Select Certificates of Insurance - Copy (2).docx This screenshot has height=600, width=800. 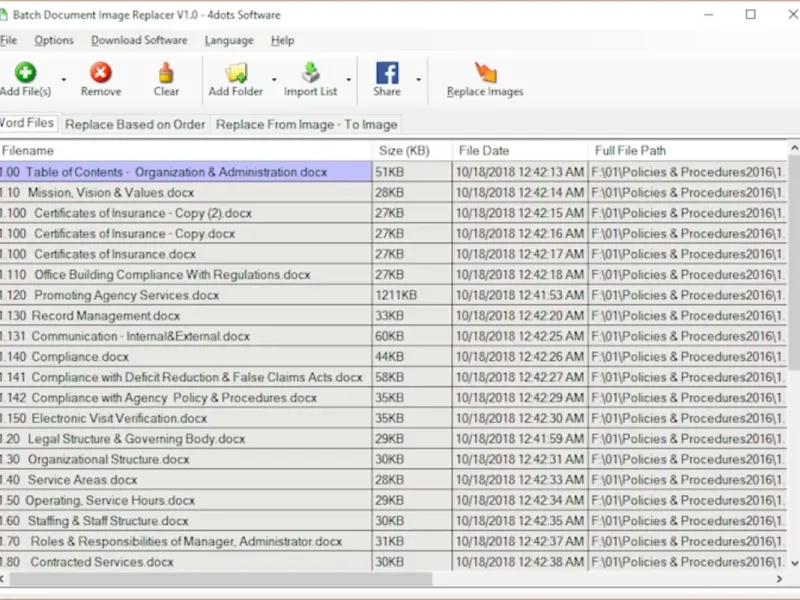coord(186,213)
